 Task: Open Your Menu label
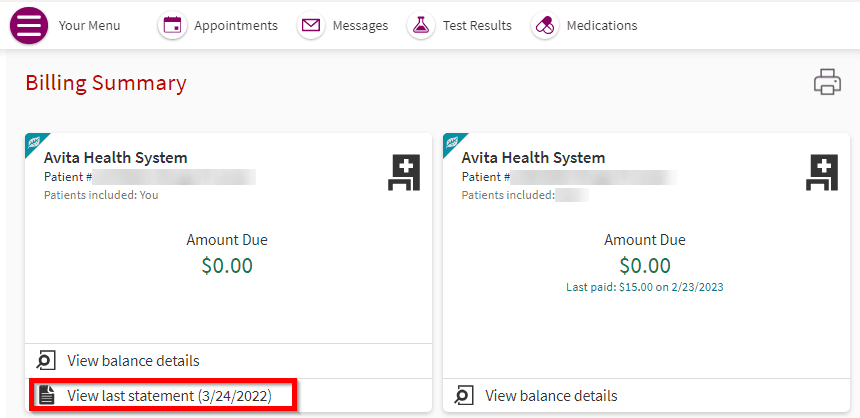(89, 26)
